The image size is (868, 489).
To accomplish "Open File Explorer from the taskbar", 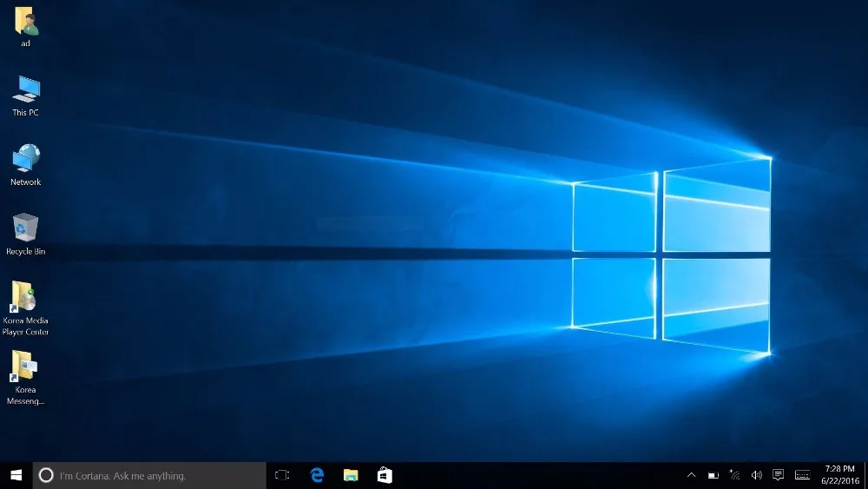I will 351,475.
